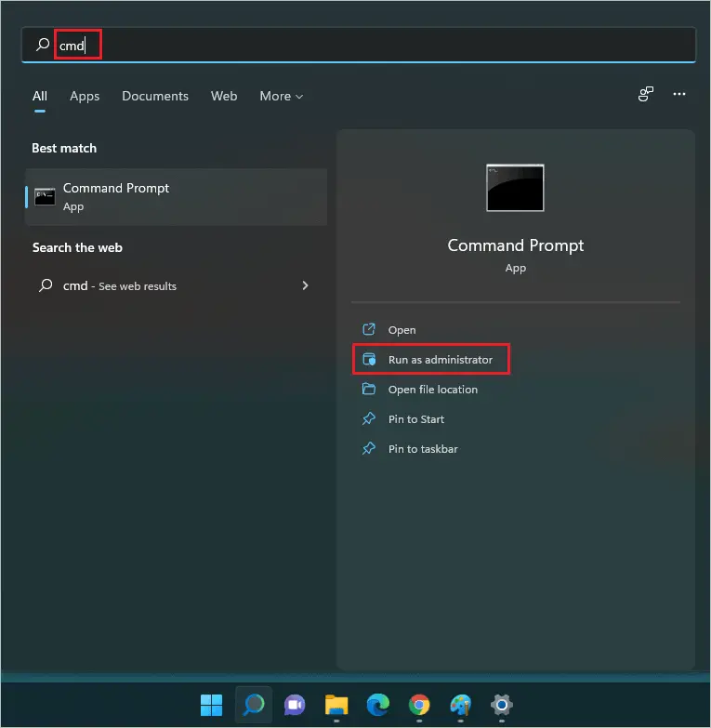This screenshot has height=728, width=711.
Task: Click the web search magnifier beside cmd
Action: point(46,285)
